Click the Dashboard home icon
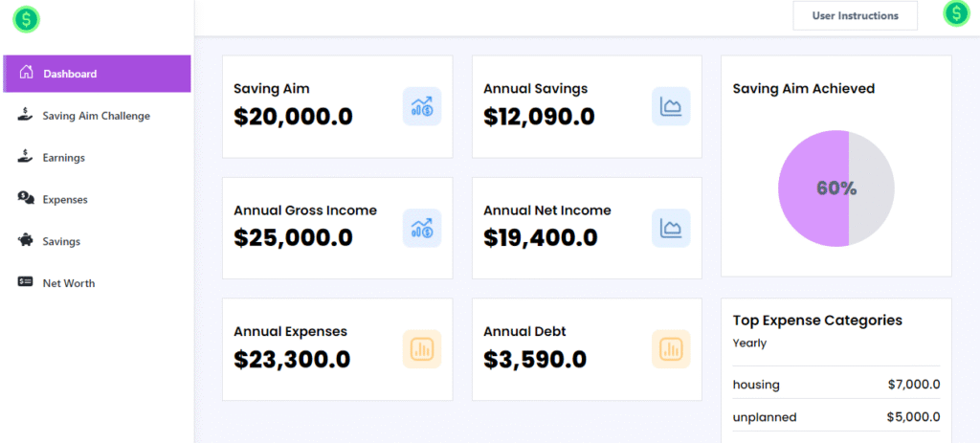Viewport: 980px width, 443px height. [26, 73]
